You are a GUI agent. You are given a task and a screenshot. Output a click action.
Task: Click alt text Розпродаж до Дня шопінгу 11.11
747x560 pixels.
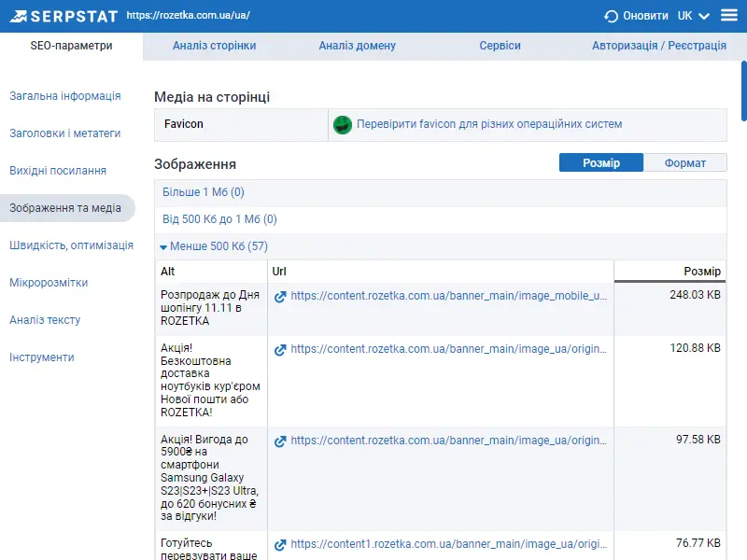point(210,308)
